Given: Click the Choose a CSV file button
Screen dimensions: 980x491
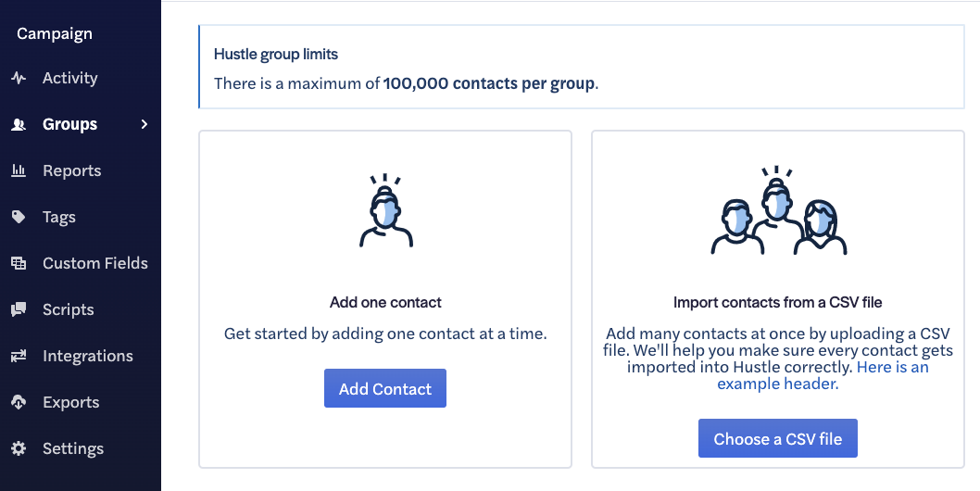Looking at the screenshot, I should click(777, 438).
